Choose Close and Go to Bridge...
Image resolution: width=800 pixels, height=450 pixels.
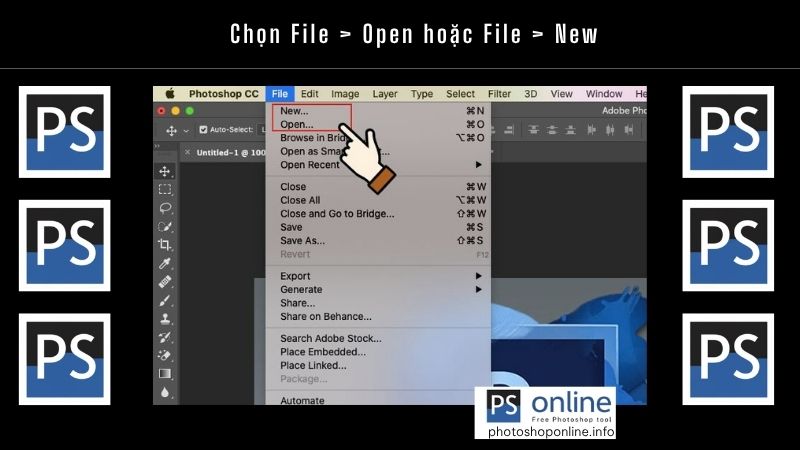[x=378, y=214]
